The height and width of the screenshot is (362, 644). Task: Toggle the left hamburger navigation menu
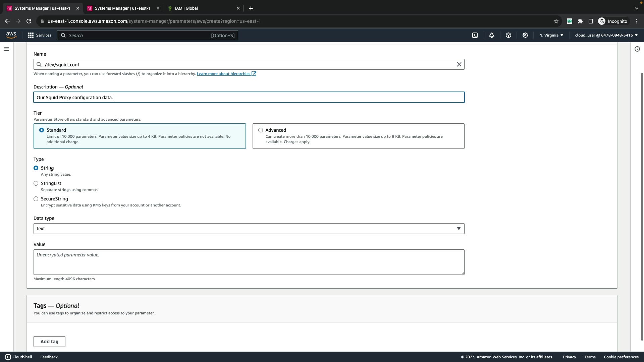point(7,49)
